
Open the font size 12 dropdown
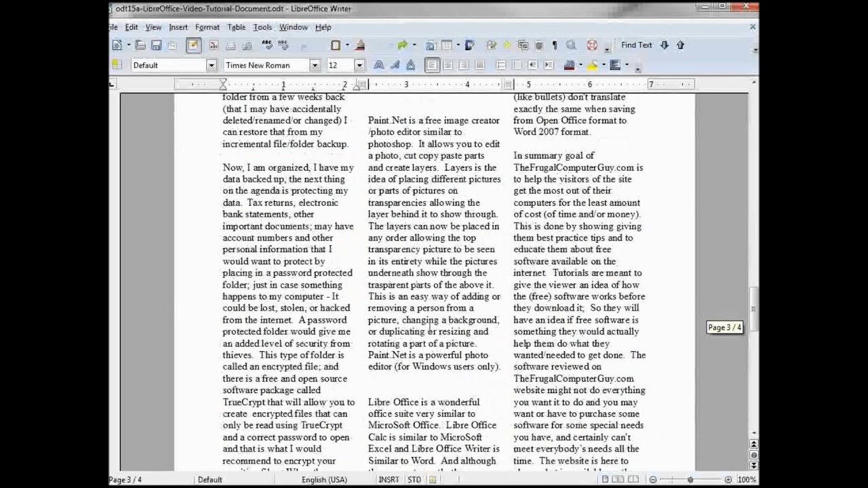tap(359, 65)
